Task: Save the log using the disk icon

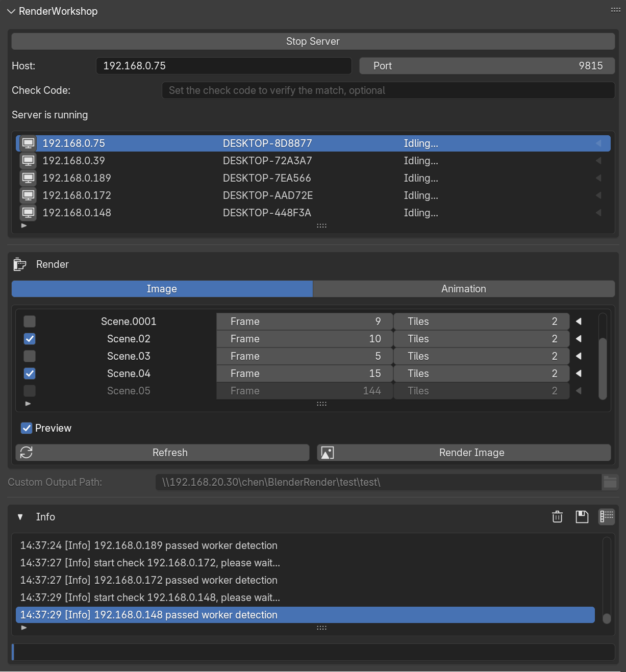Action: click(x=582, y=516)
